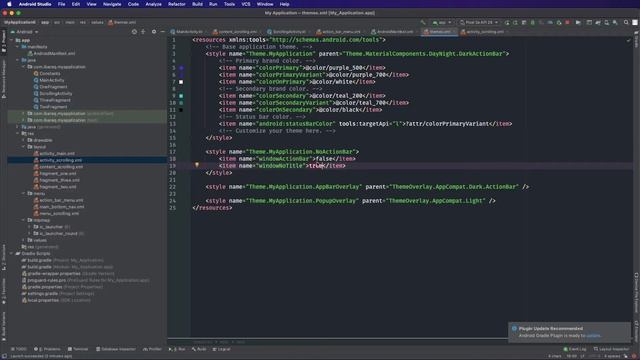The image size is (640, 360).
Task: Open the Run tool window
Action: pos(178,349)
